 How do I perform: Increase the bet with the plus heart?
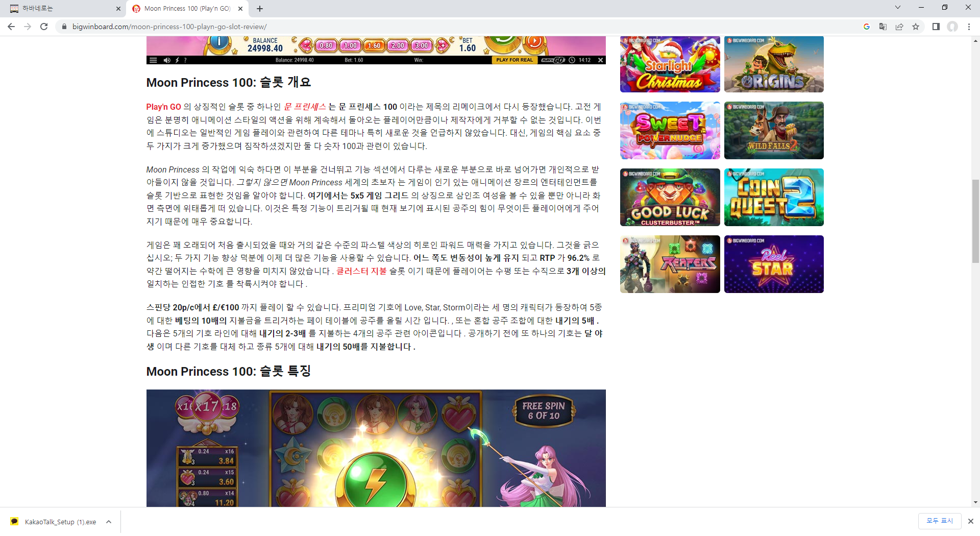443,45
